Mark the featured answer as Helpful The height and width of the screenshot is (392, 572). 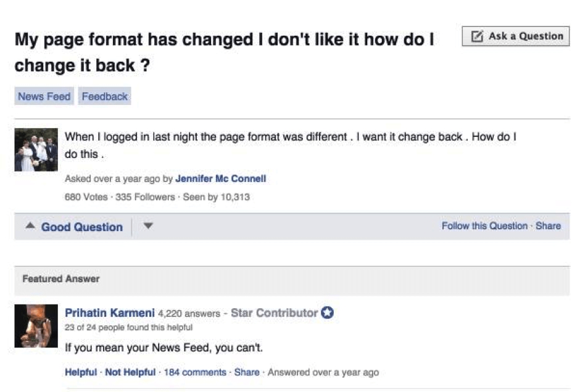(80, 372)
